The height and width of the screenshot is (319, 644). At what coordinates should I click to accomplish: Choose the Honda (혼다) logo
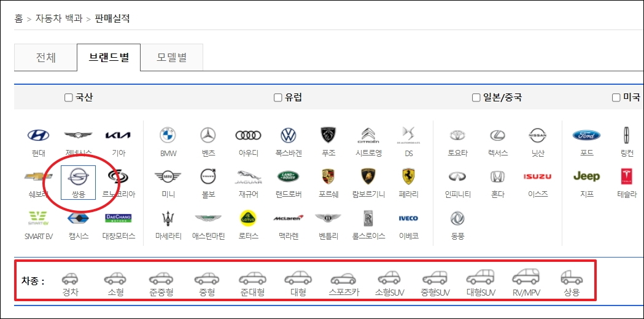[498, 177]
